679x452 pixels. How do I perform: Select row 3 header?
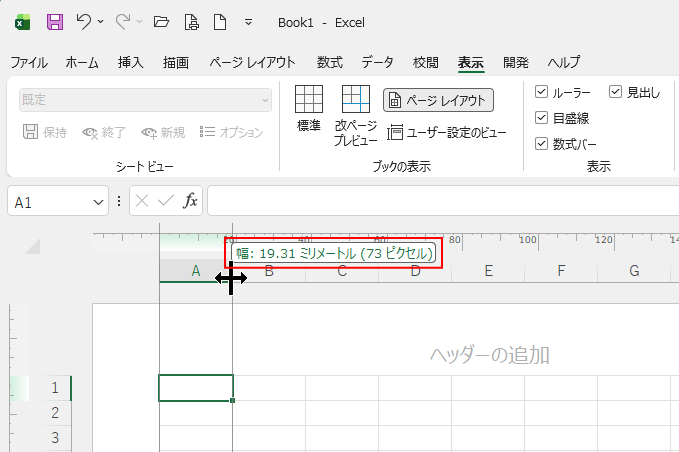click(55, 438)
